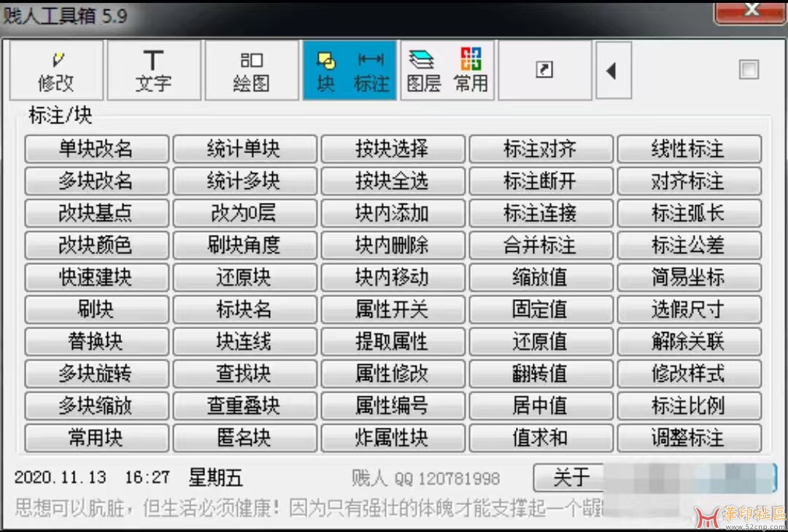Click the 关于 (About) button
788x532 pixels.
571,478
